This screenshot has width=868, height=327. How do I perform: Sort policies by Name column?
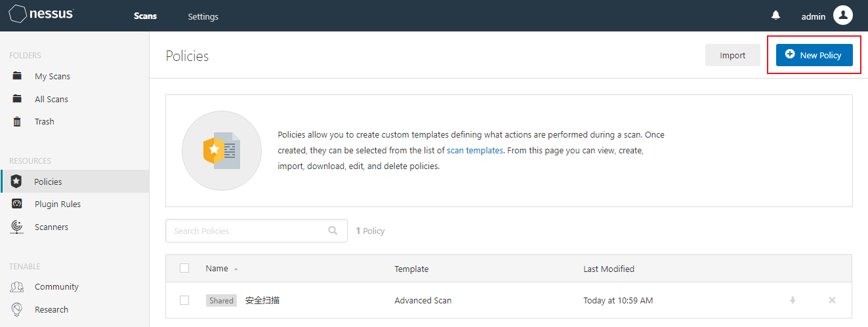click(217, 269)
